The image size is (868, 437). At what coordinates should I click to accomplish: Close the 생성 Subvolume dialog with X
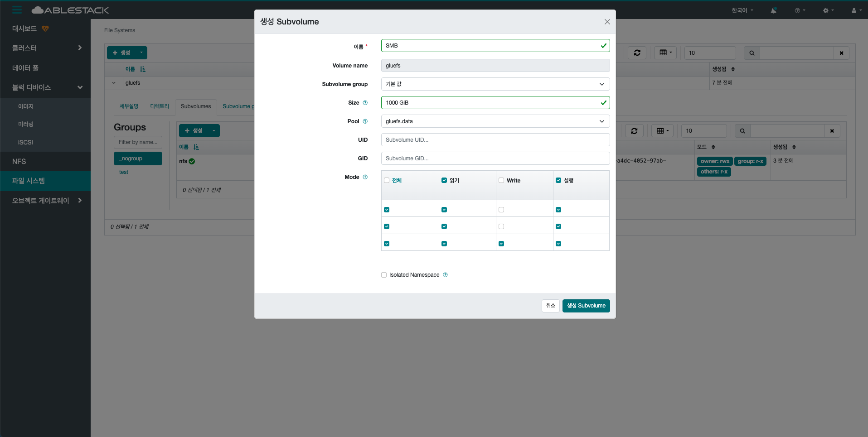pos(607,22)
